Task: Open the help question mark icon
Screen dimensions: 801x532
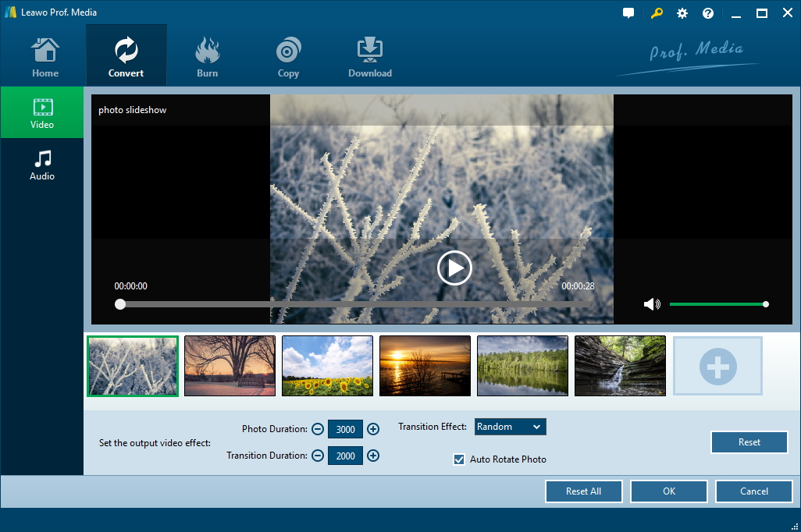Action: coord(708,13)
